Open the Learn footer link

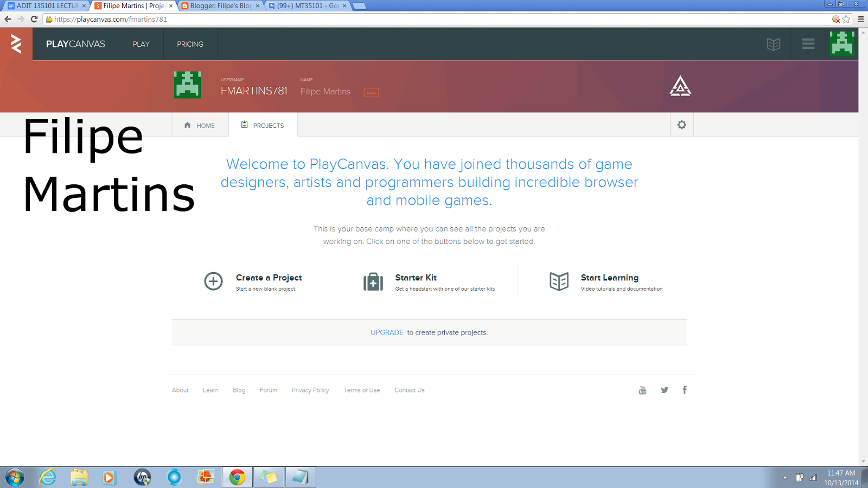pyautogui.click(x=210, y=390)
